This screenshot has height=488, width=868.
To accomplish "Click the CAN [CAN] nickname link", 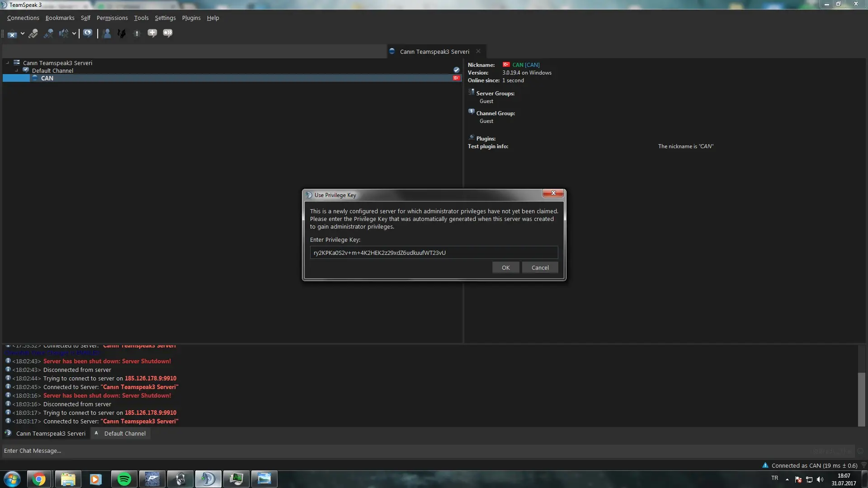I will (x=526, y=65).
